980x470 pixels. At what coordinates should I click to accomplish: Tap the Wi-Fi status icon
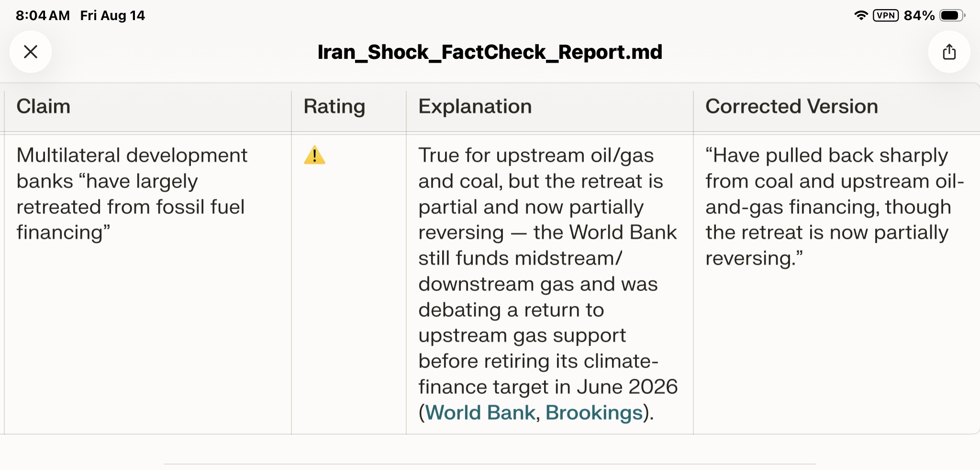coord(861,15)
